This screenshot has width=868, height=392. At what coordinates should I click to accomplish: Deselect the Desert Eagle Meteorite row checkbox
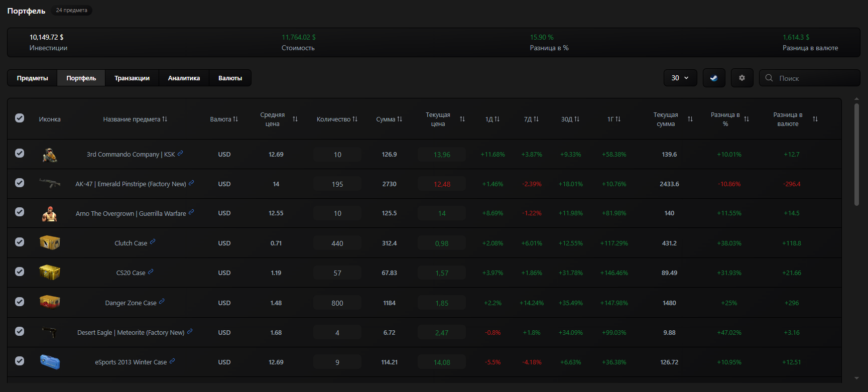pos(20,331)
